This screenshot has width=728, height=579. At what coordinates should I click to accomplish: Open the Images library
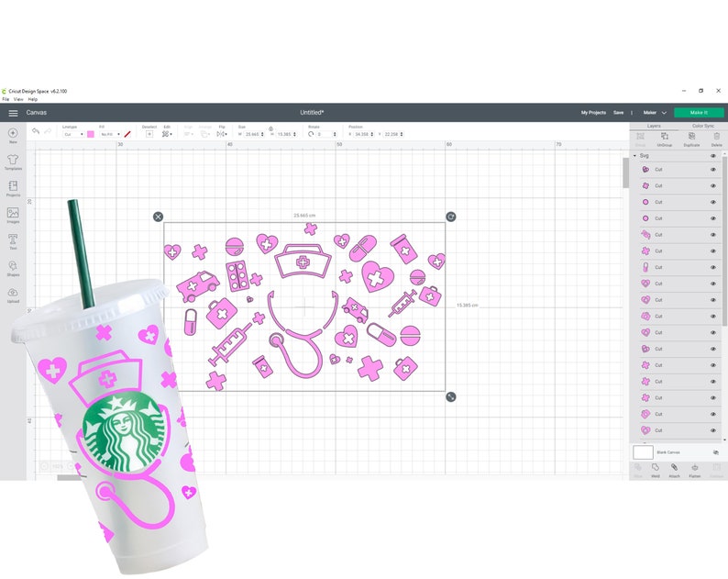[13, 213]
